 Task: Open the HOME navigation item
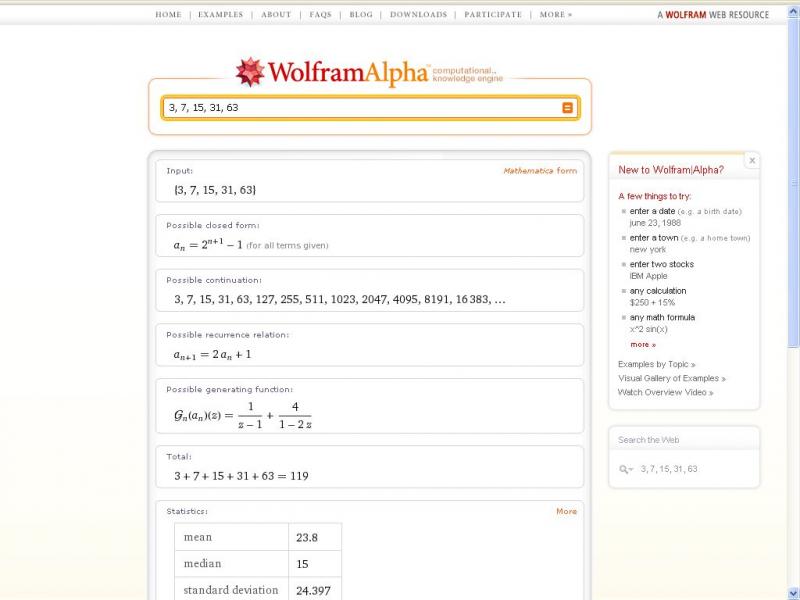168,15
